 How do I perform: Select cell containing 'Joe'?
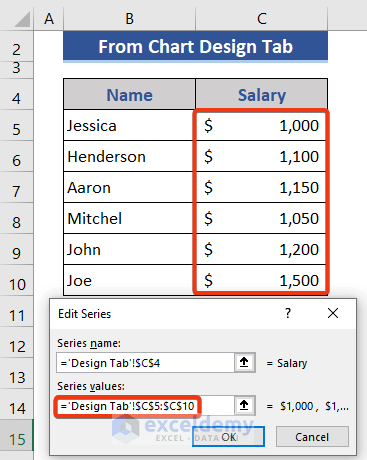(129, 280)
